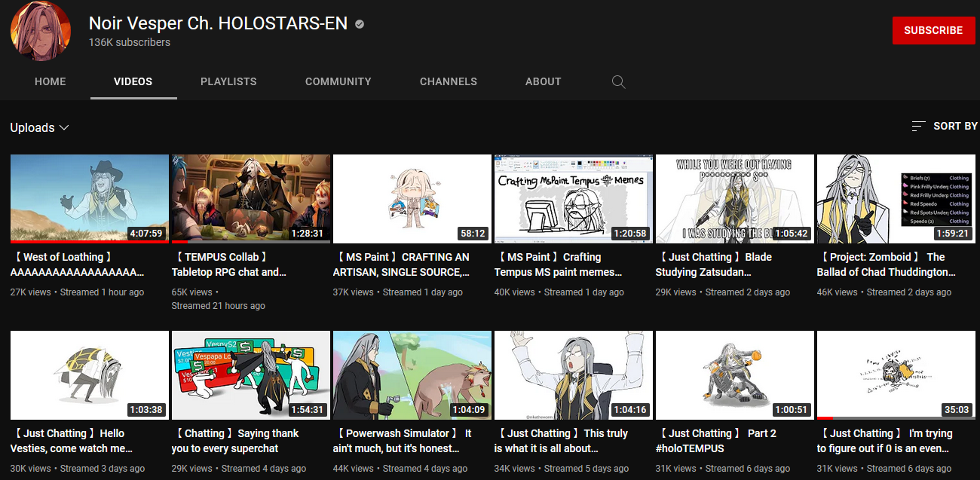Screen dimensions: 980x480
Task: Click "27K views • Streamed 1 hour ago"
Action: tap(77, 292)
